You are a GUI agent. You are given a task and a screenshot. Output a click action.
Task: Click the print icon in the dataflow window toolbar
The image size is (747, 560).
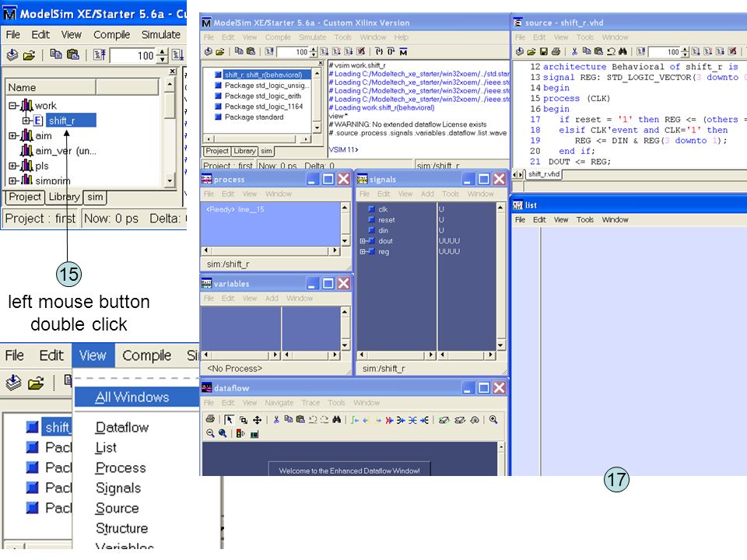[x=209, y=419]
